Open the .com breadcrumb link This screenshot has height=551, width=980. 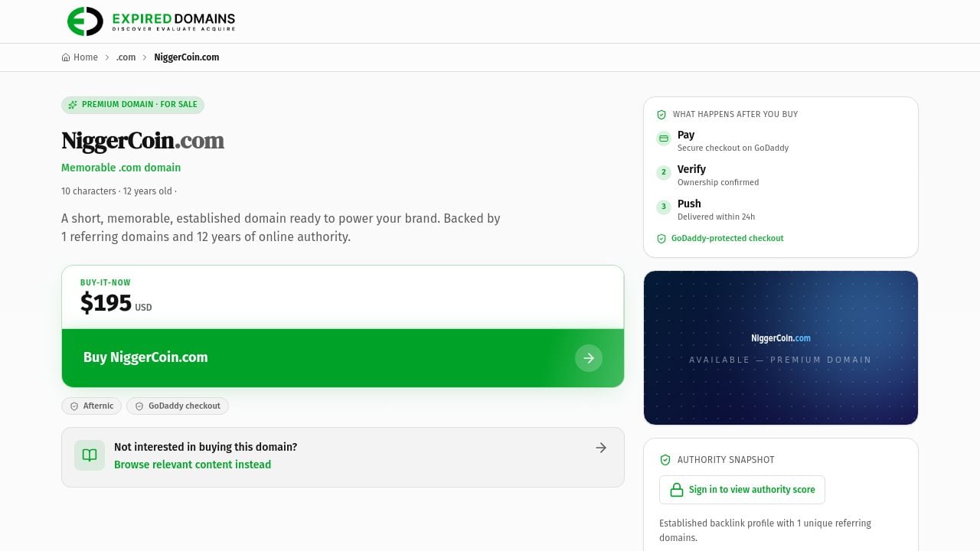(126, 57)
